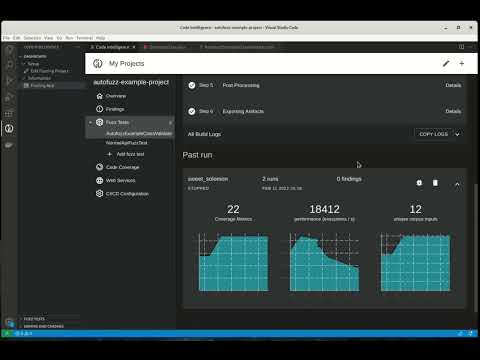480x360 pixels.
Task: Open the View menu
Action: click(49, 38)
